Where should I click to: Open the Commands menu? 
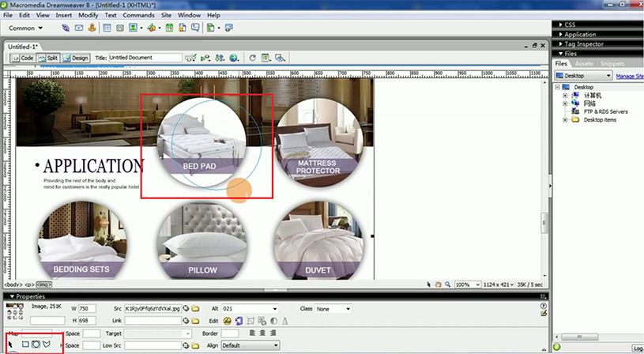tap(138, 15)
